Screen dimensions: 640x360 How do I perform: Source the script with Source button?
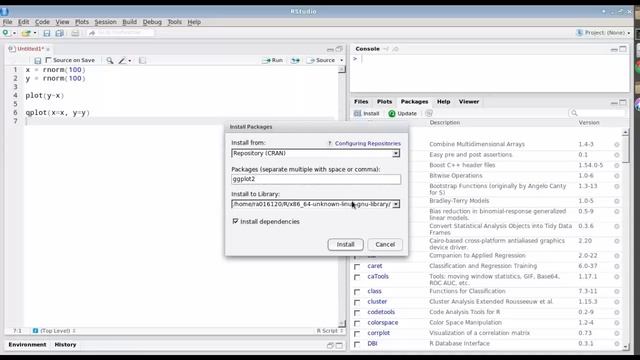pyautogui.click(x=322, y=60)
